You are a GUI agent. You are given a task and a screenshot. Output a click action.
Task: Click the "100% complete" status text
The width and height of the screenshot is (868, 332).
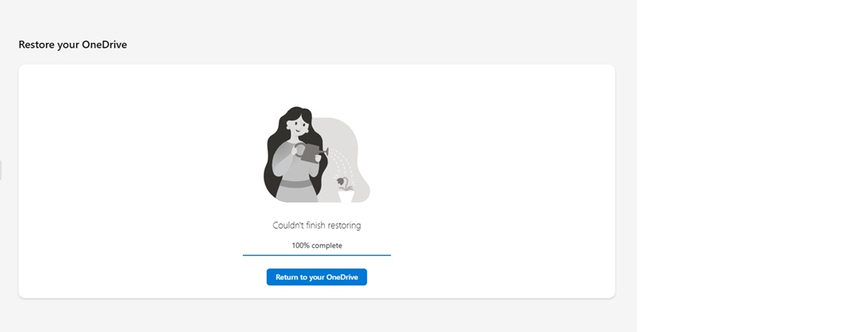point(317,245)
